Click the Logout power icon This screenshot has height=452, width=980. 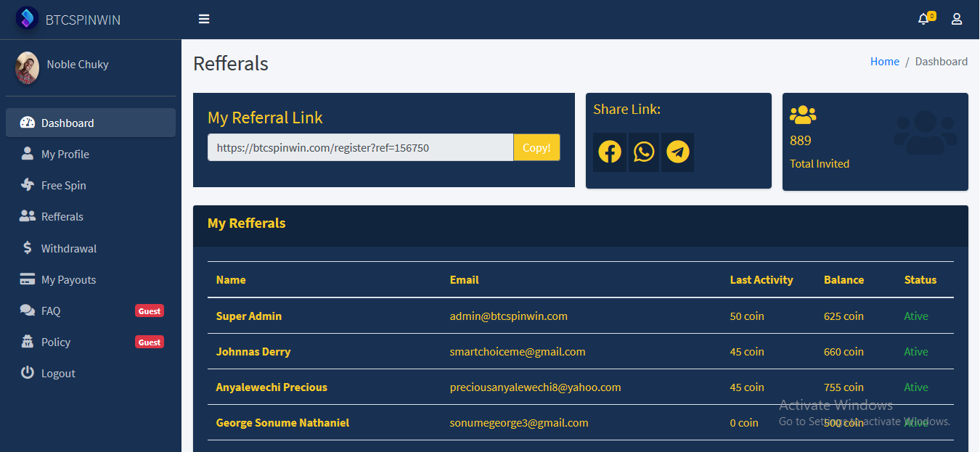coord(28,373)
